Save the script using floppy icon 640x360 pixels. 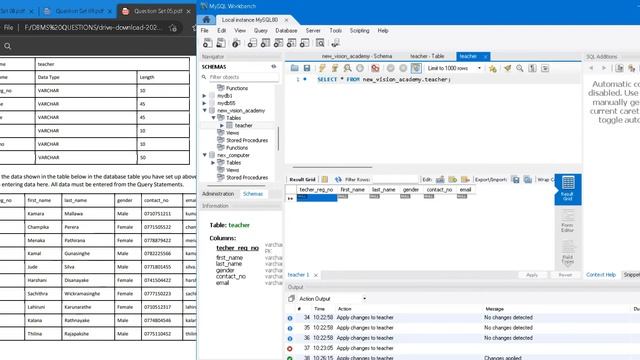pos(307,68)
